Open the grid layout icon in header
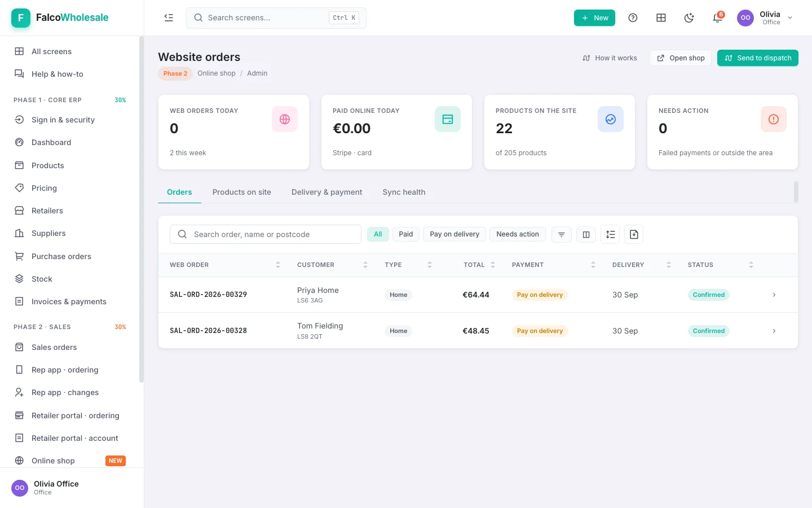This screenshot has height=508, width=812. coord(661,18)
